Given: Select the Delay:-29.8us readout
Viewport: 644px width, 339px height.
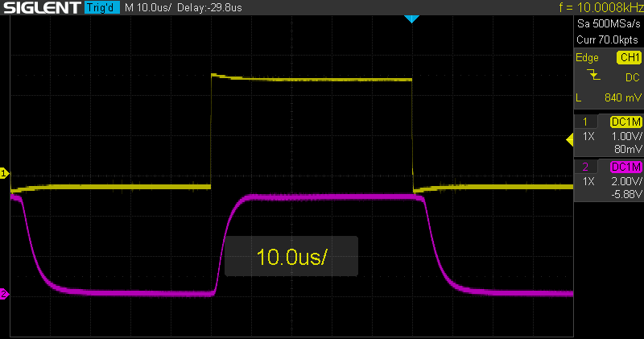Looking at the screenshot, I should pyautogui.click(x=209, y=7).
